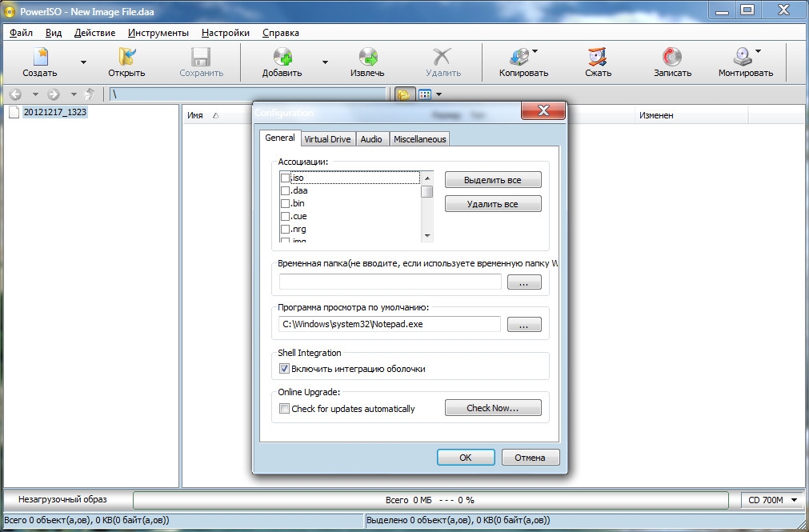
Task: Click the Up one level icon
Action: (90, 94)
